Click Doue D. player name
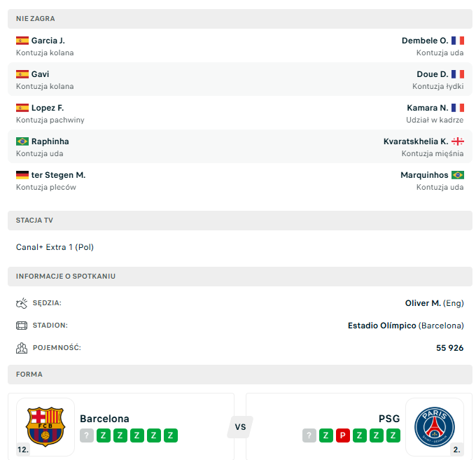The width and height of the screenshot is (476, 460). point(433,74)
